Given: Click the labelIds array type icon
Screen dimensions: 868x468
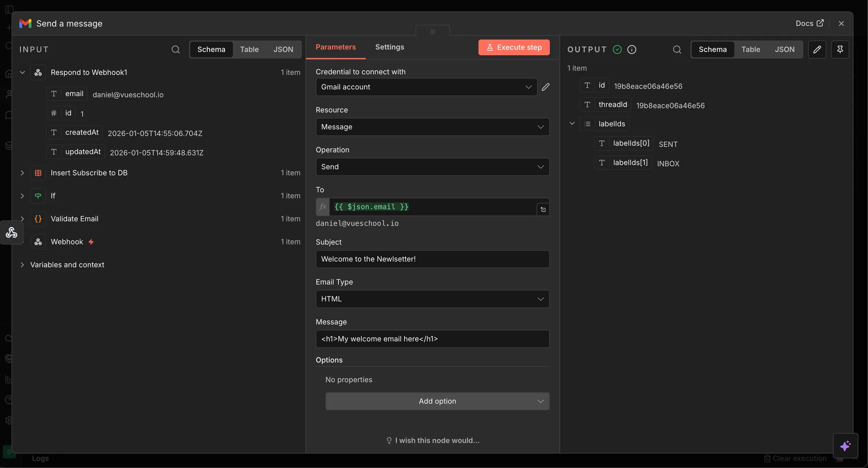Looking at the screenshot, I should (x=587, y=124).
